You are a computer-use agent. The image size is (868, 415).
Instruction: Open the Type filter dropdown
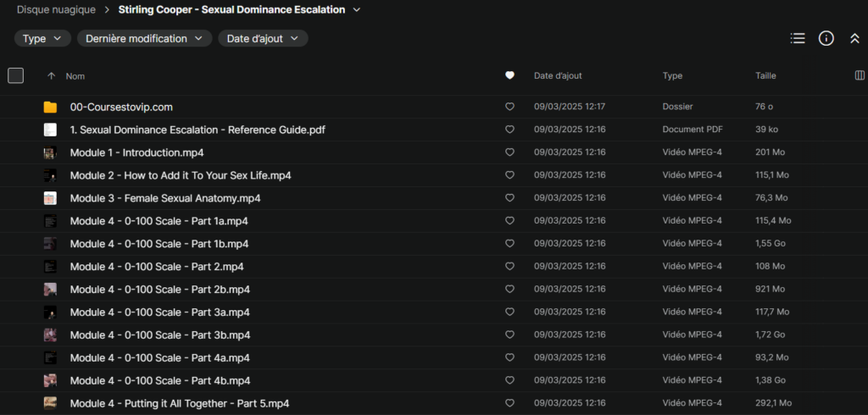click(42, 39)
